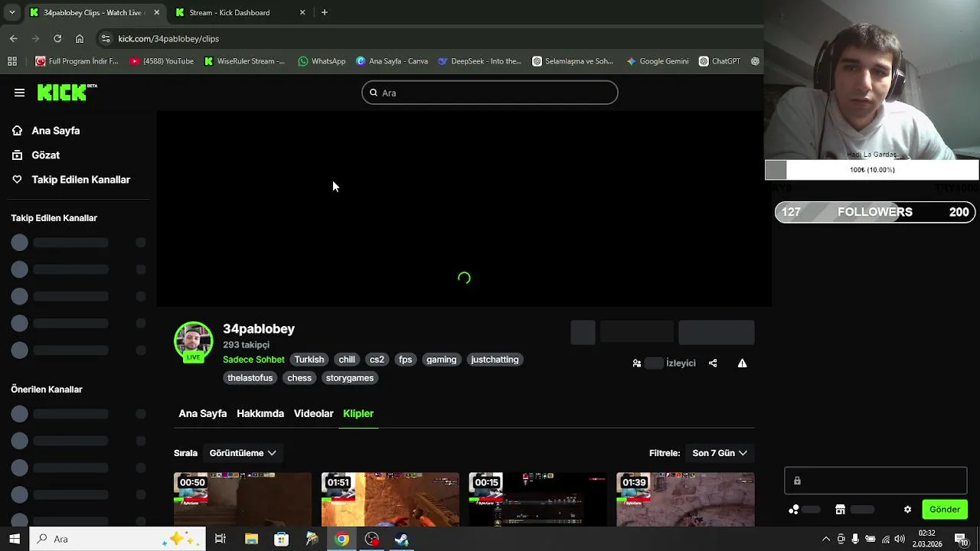Click the channel points bubbles icon
980x551 pixels.
click(x=794, y=510)
